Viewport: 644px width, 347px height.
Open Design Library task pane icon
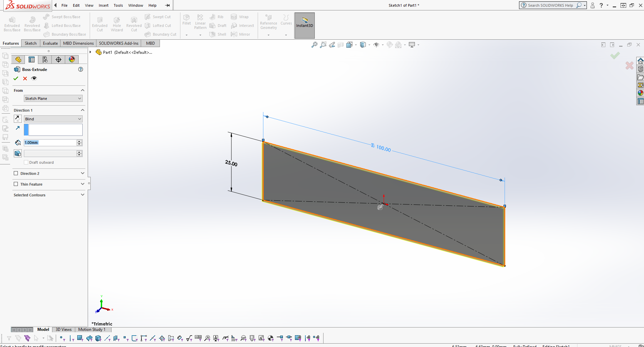coord(640,69)
